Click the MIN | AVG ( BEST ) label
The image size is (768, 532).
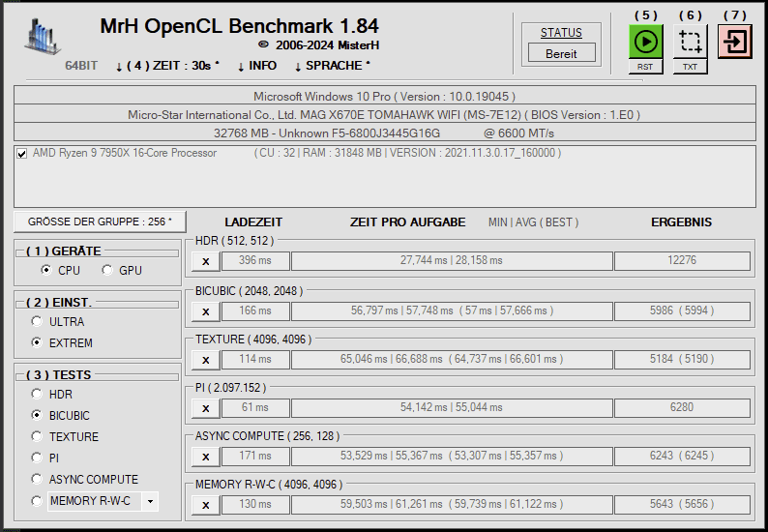click(533, 222)
